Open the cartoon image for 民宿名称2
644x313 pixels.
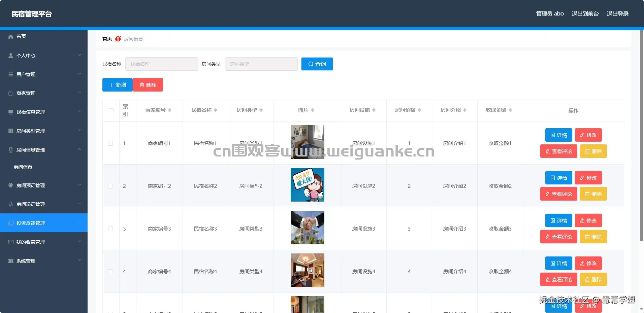point(308,185)
